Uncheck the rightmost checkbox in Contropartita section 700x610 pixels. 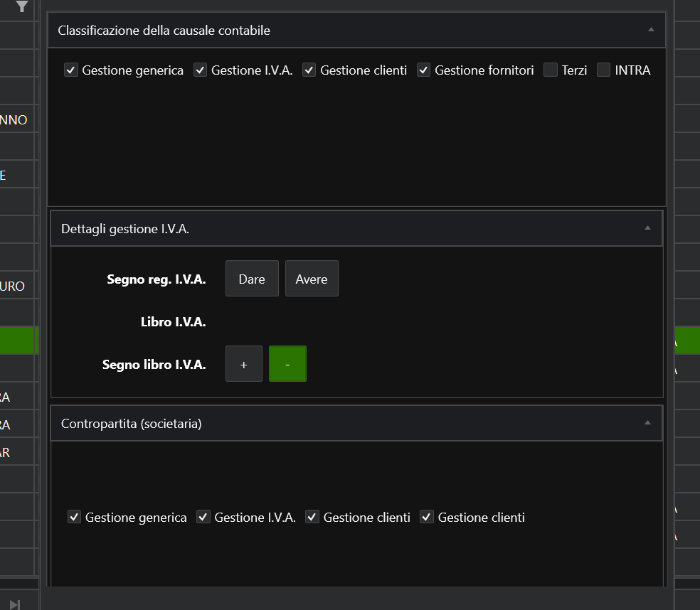pos(426,518)
